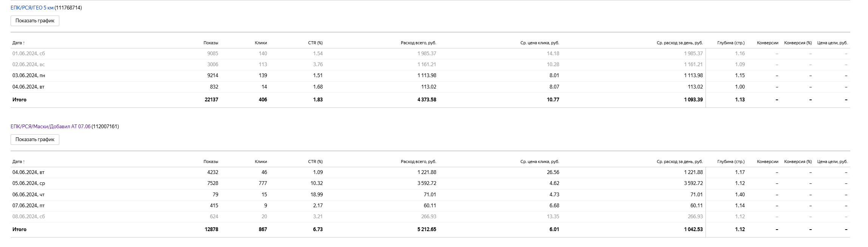Image resolution: width=868 pixels, height=247 pixels.
Task: Click the Цена цели header in the Маски table
Action: point(832,162)
